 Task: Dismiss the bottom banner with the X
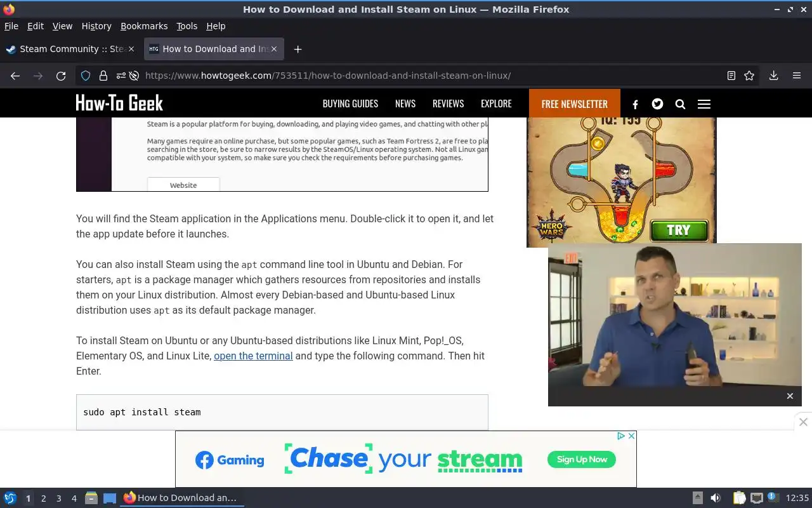pos(803,422)
